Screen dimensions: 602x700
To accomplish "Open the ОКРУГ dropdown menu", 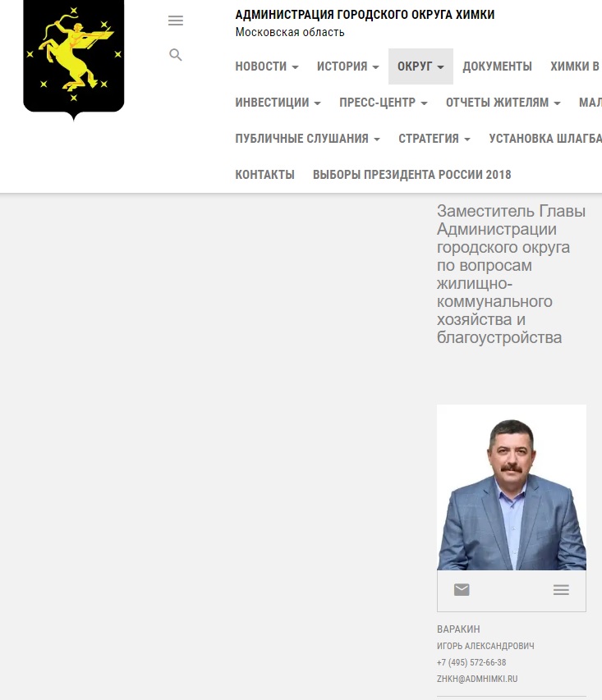I will [420, 66].
